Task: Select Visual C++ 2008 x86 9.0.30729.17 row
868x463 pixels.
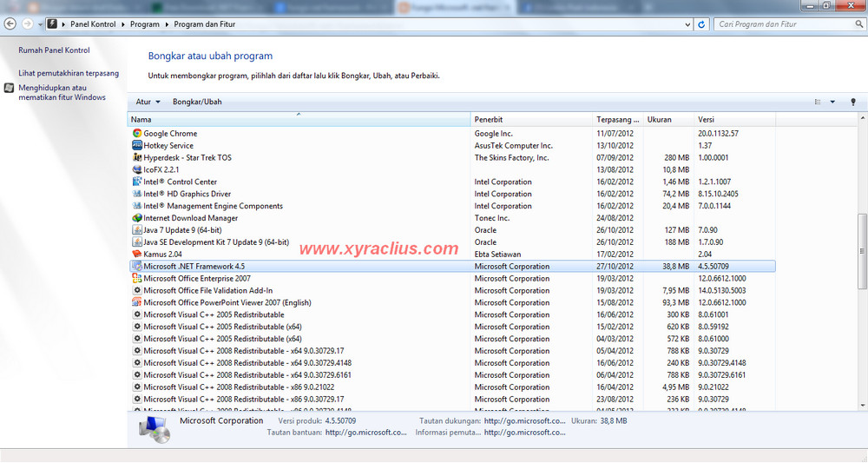Action: pyautogui.click(x=452, y=400)
